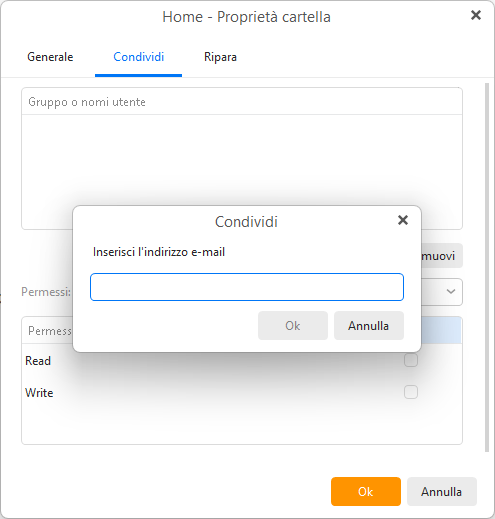Select the Condividi tab
This screenshot has width=495, height=519.
138,57
